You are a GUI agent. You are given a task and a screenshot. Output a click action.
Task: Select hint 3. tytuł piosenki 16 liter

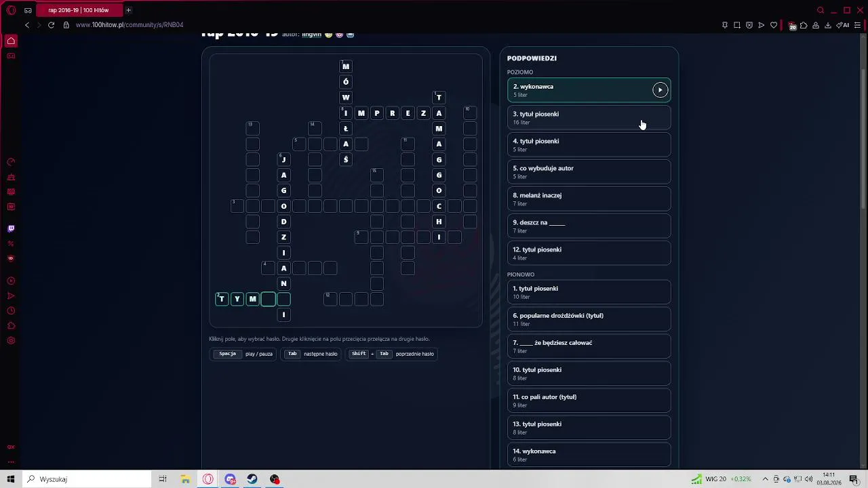589,117
